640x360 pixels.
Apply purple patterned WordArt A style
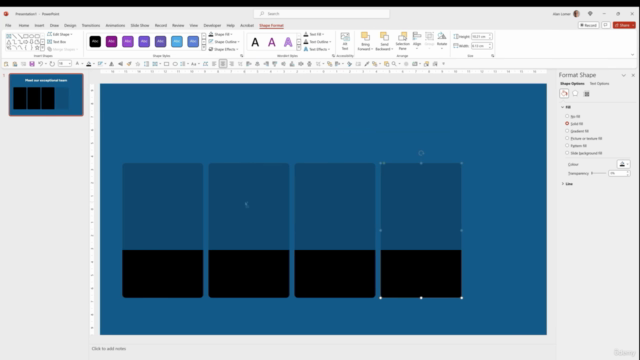[x=288, y=42]
